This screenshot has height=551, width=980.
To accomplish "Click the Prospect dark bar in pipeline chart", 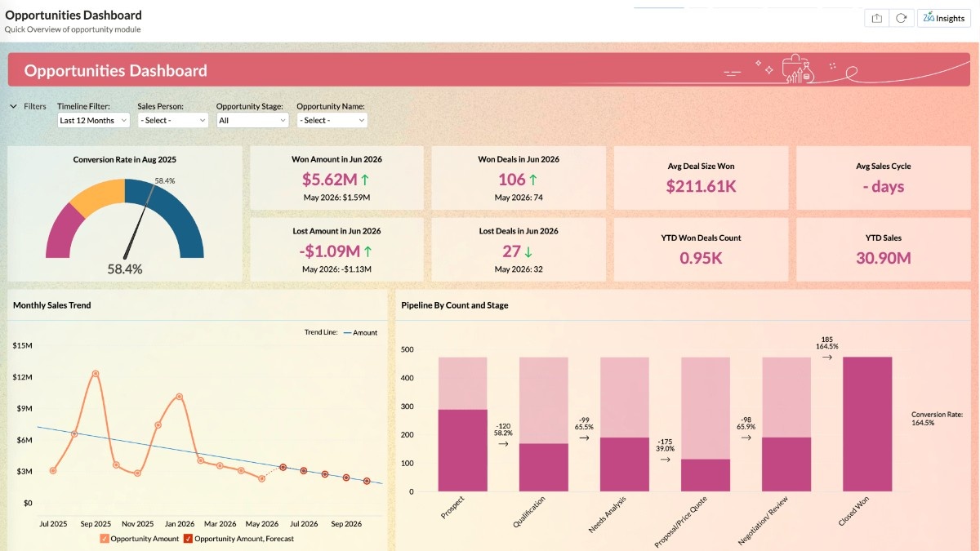I will click(x=462, y=451).
